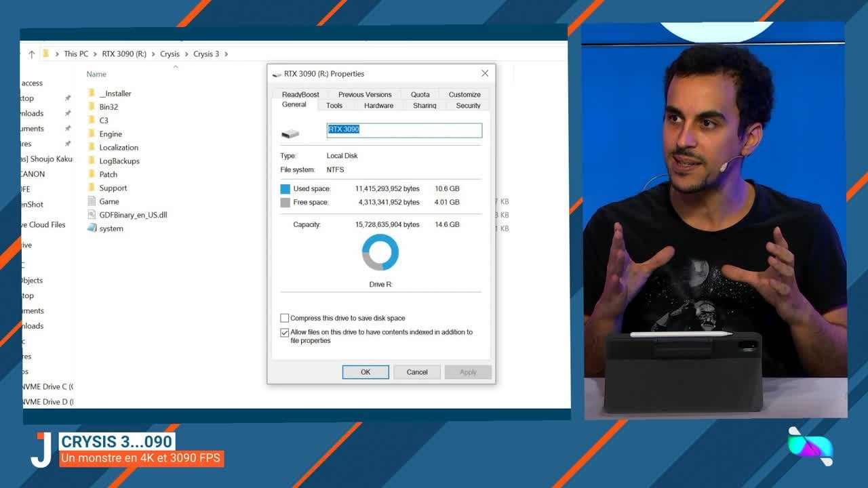Click the RTX 3090 (R:) breadcrumb
Viewport: 868px width, 488px height.
tap(124, 54)
